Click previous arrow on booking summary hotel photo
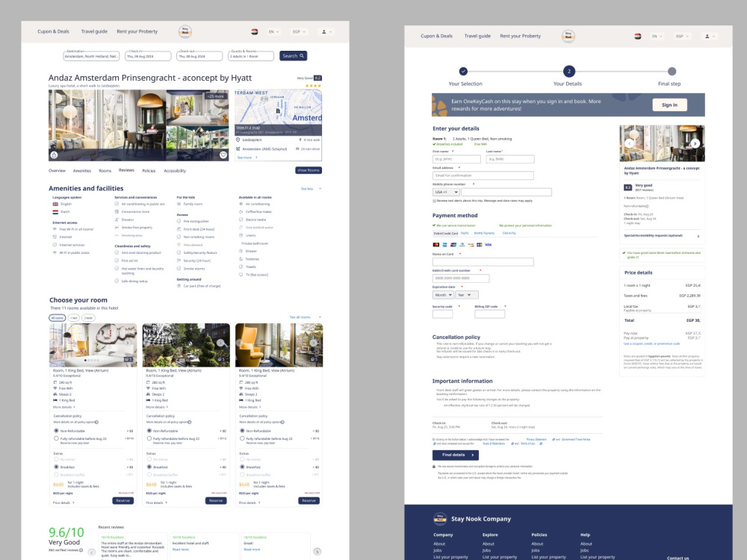The width and height of the screenshot is (747, 560). [629, 143]
